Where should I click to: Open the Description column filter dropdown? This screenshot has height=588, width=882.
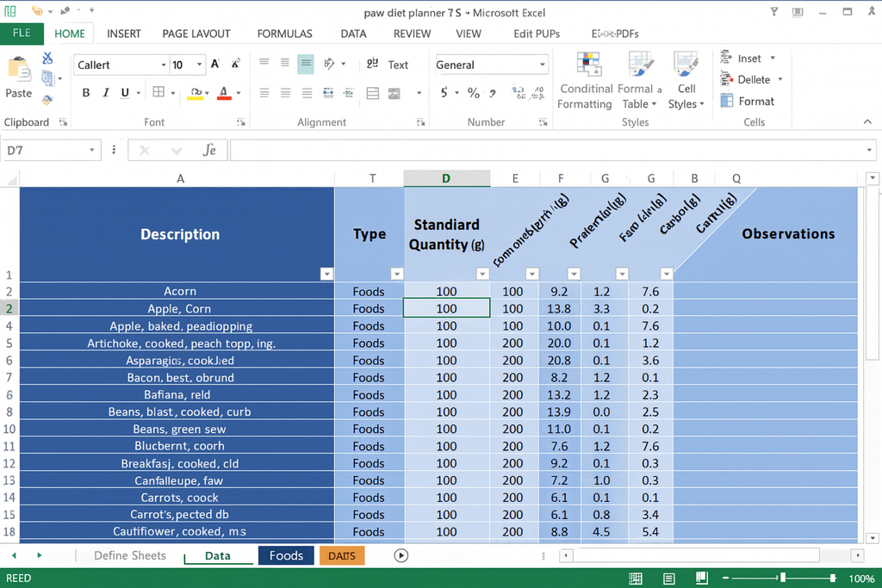326,274
